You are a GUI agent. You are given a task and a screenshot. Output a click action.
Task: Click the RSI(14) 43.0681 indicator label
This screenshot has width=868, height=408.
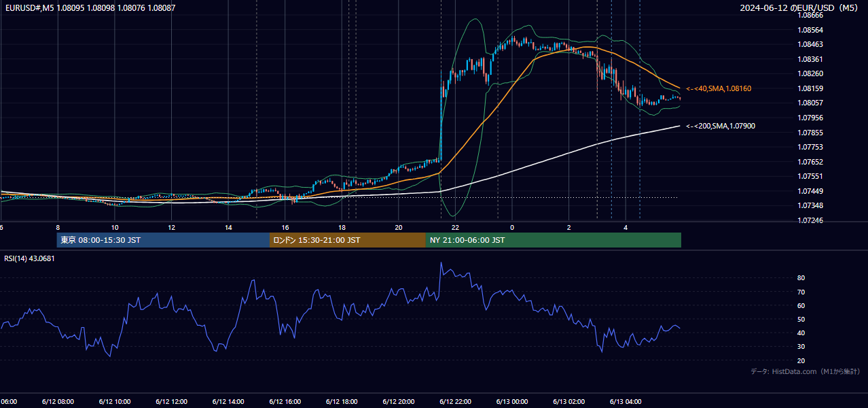pyautogui.click(x=30, y=258)
